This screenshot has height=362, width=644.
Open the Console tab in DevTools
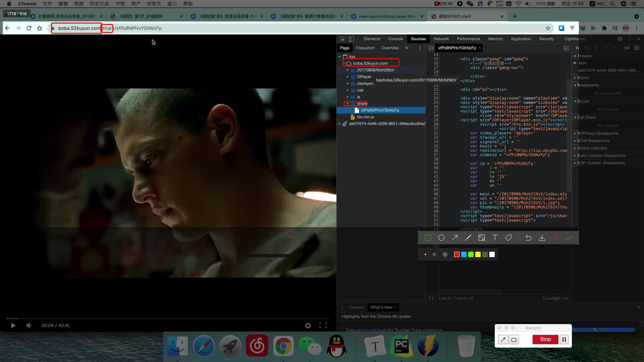pyautogui.click(x=395, y=39)
